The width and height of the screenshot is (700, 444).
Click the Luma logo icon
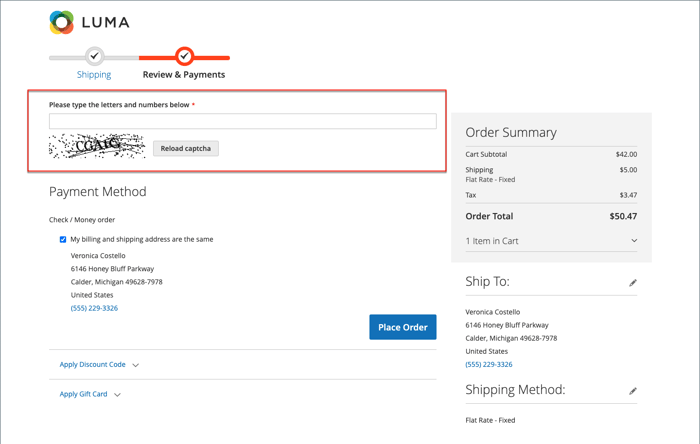(x=62, y=22)
